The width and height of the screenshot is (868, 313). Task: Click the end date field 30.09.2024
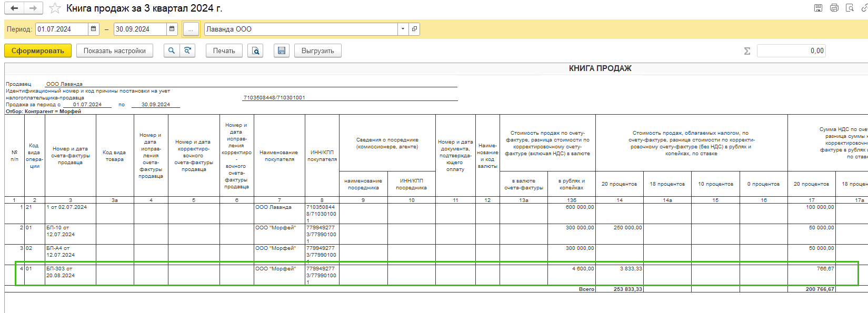point(140,29)
